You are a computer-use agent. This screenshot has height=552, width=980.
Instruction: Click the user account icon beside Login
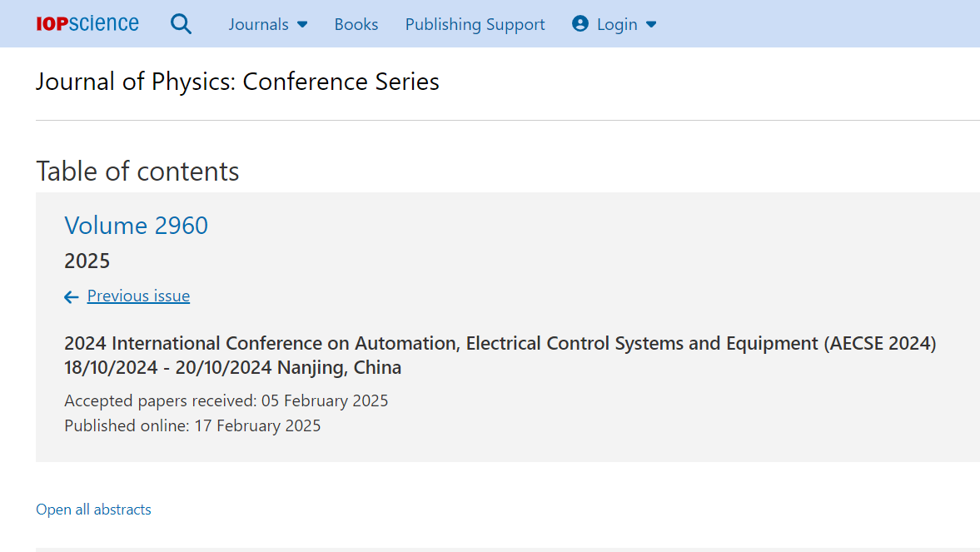[580, 24]
